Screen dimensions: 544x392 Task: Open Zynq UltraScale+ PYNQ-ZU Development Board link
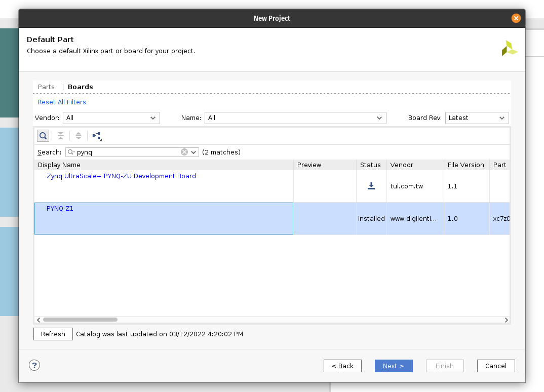point(121,176)
